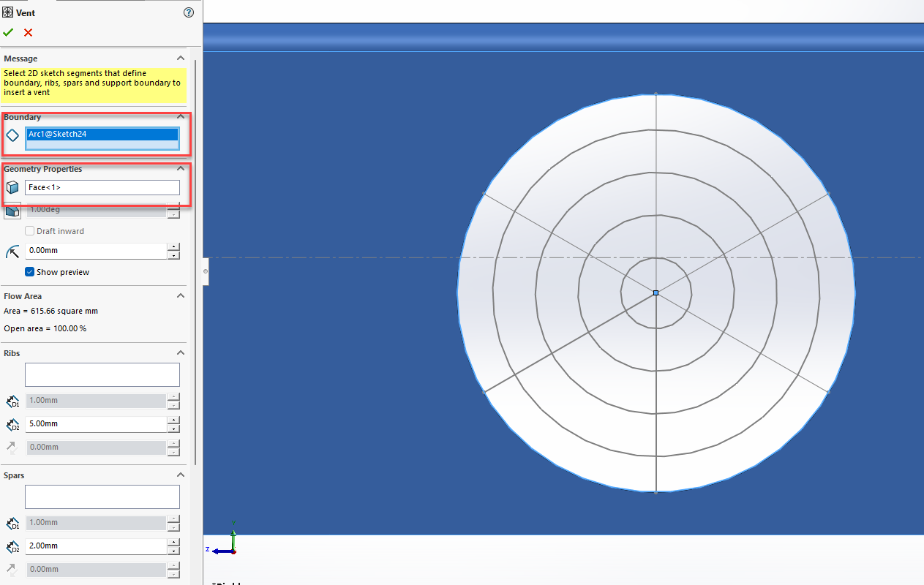Click the D1 rib depth icon
924x585 pixels.
tap(12, 401)
